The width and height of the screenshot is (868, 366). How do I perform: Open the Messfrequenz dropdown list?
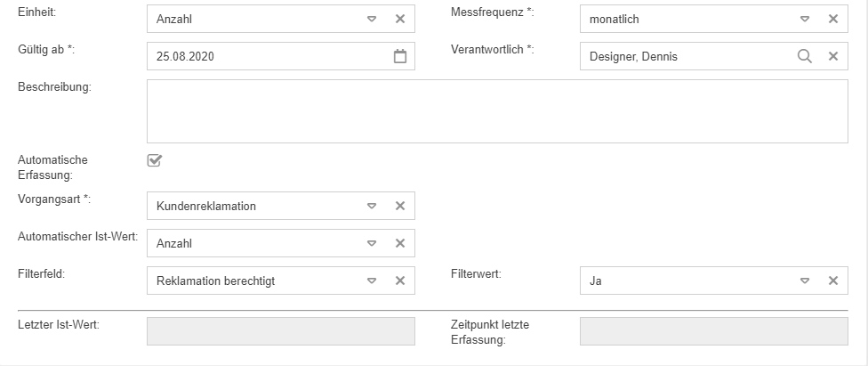point(805,19)
